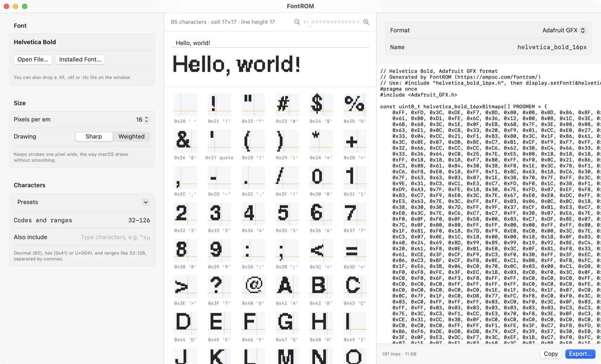Select the 0x3F '?' glyph cell

219,291
